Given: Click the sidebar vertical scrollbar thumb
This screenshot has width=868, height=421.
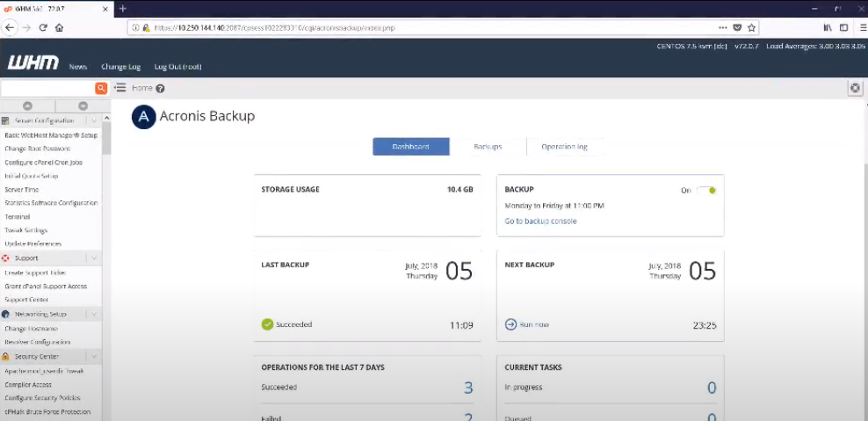Looking at the screenshot, I should point(107,138).
